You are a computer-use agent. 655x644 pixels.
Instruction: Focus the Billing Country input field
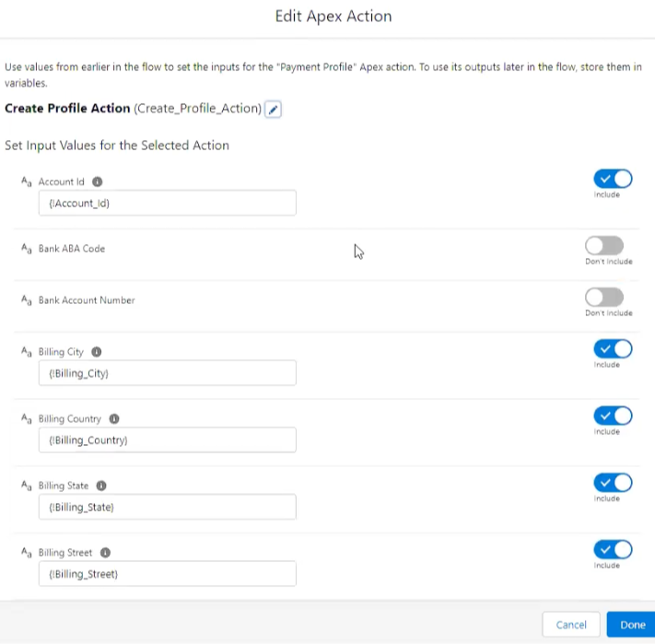pyautogui.click(x=167, y=440)
